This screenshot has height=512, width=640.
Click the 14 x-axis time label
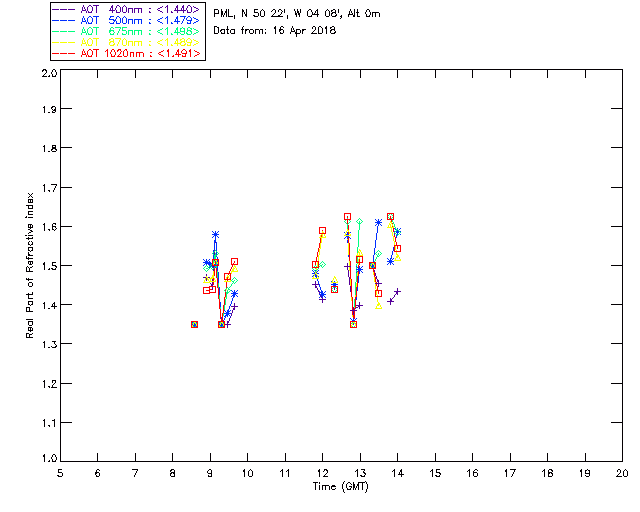click(x=398, y=473)
